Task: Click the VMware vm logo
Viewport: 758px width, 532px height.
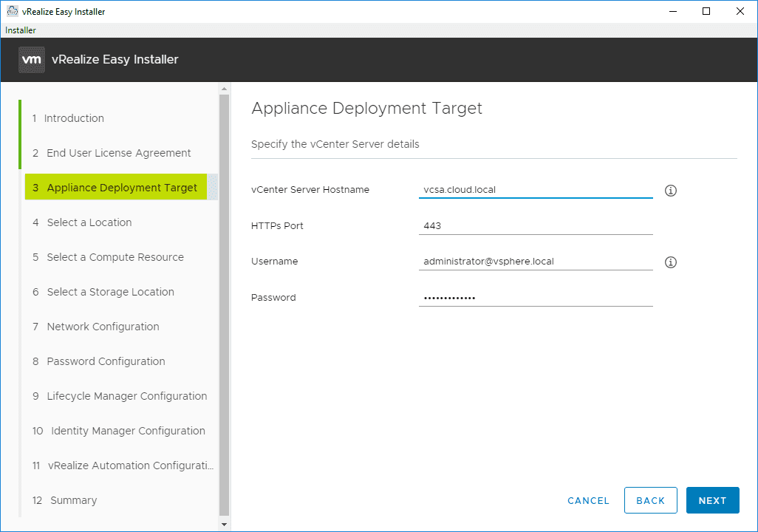Action: coord(32,60)
